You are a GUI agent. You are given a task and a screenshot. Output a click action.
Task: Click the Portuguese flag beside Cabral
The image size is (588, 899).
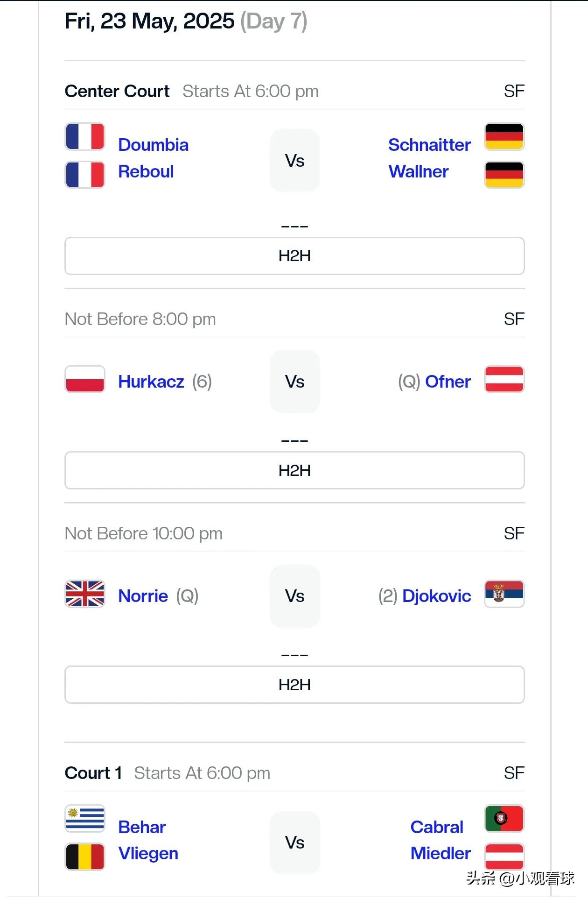(504, 819)
